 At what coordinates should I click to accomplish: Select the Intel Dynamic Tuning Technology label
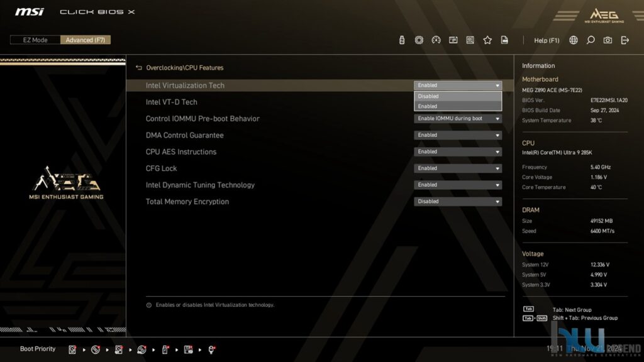click(x=200, y=185)
